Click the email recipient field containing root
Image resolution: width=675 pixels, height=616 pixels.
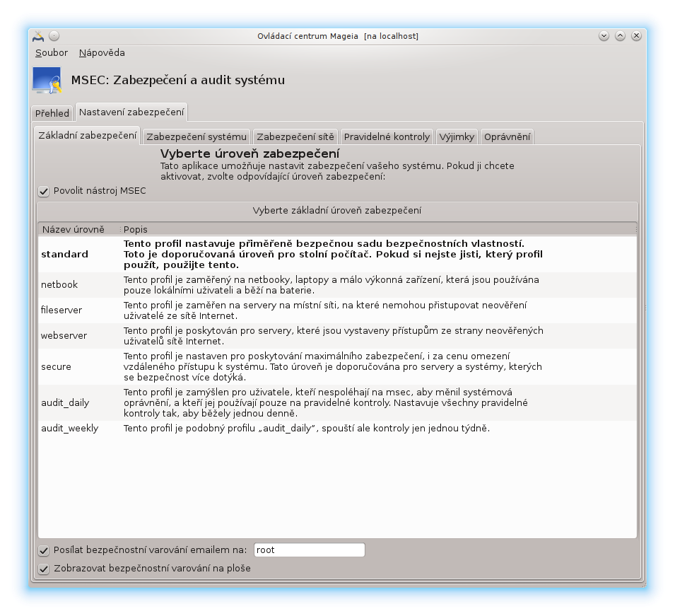309,550
